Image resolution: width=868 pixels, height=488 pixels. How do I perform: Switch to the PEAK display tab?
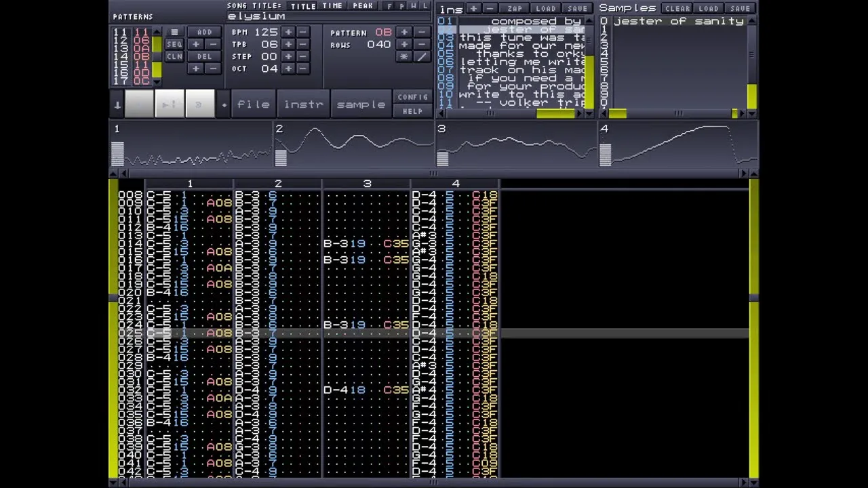point(363,6)
